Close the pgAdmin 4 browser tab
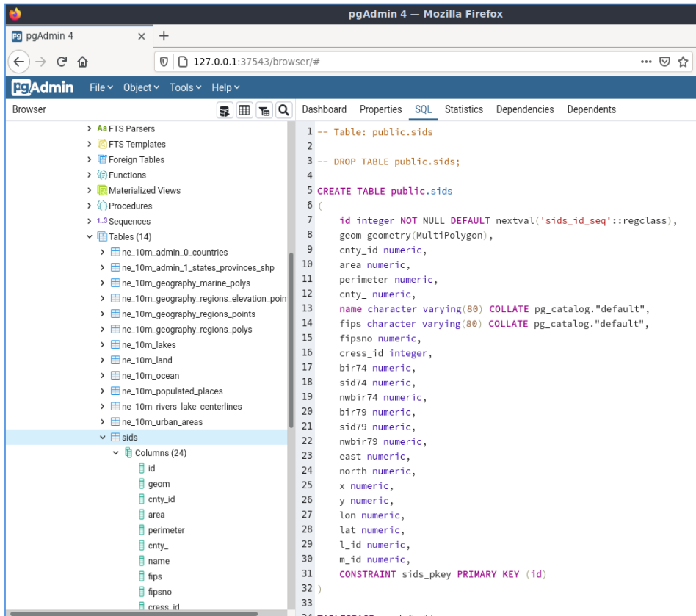This screenshot has height=616, width=696. click(142, 37)
